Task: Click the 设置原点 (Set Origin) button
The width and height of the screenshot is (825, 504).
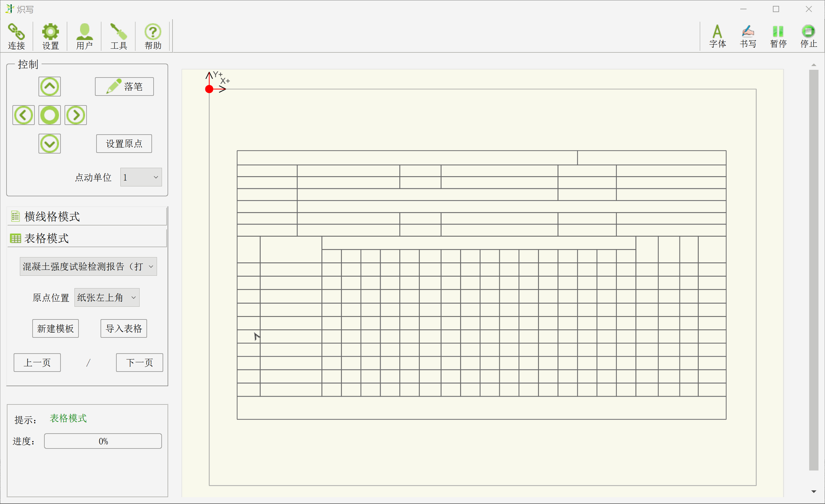Action: 124,143
